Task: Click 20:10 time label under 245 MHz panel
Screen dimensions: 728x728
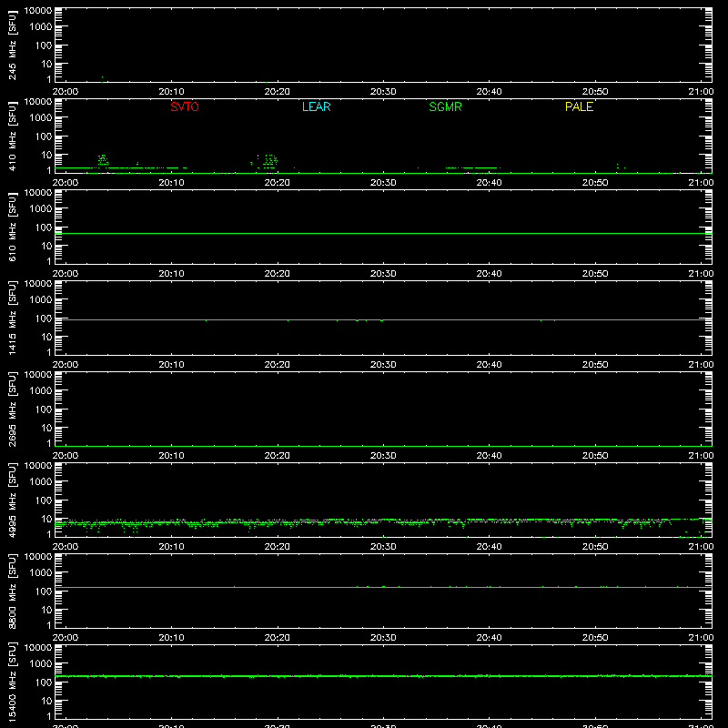Action: 171,92
